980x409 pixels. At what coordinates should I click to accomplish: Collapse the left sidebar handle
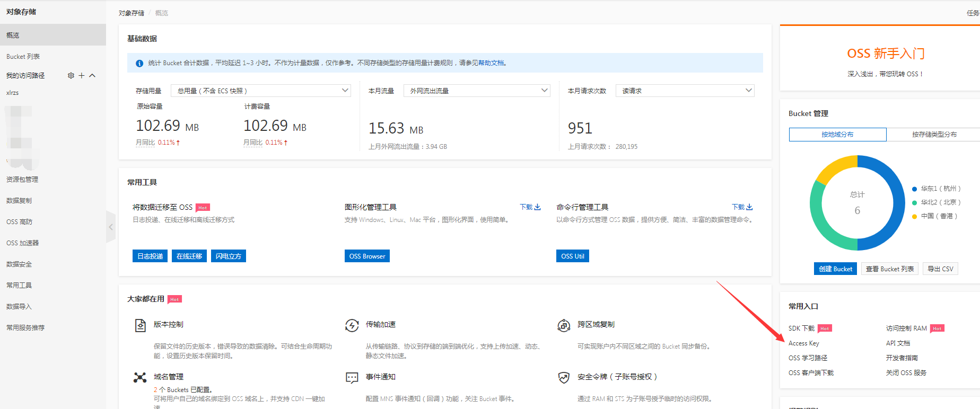[x=111, y=227]
